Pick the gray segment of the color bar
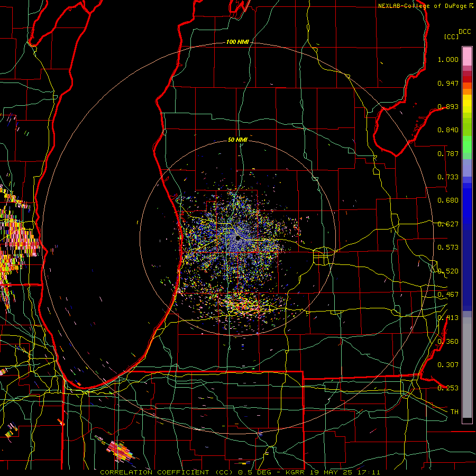Screen dimensions: 476x476 [467, 368]
